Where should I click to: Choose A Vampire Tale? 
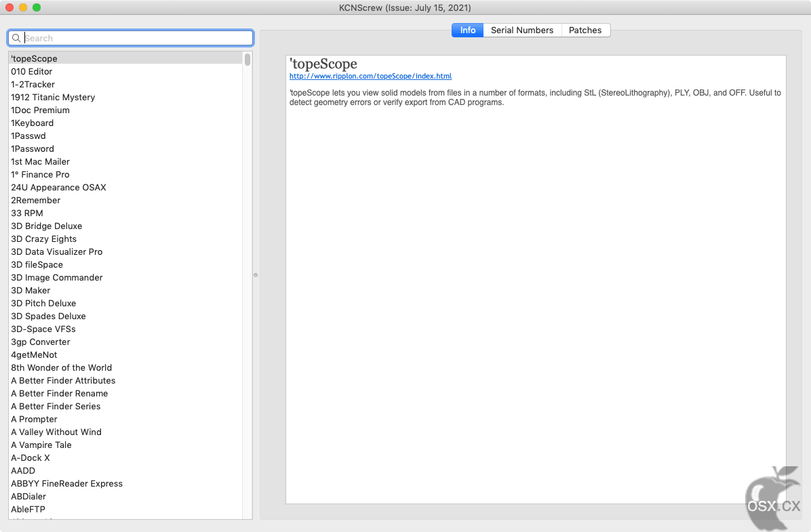point(125,445)
